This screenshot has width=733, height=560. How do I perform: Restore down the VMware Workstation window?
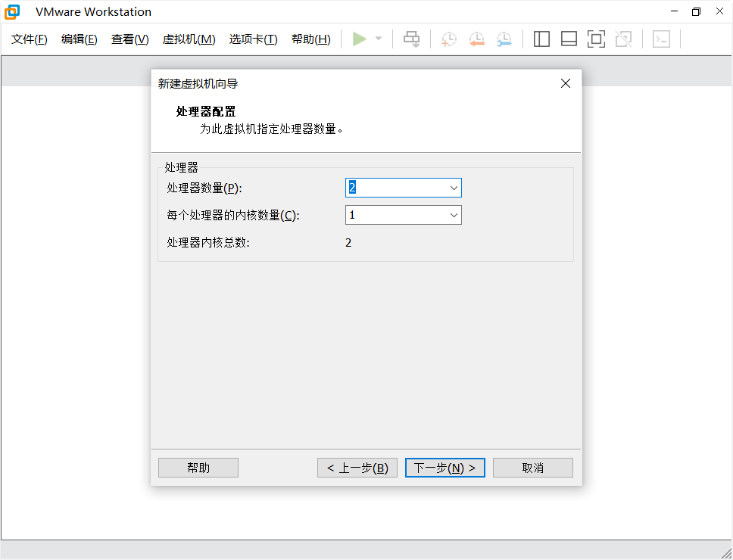pyautogui.click(x=697, y=11)
